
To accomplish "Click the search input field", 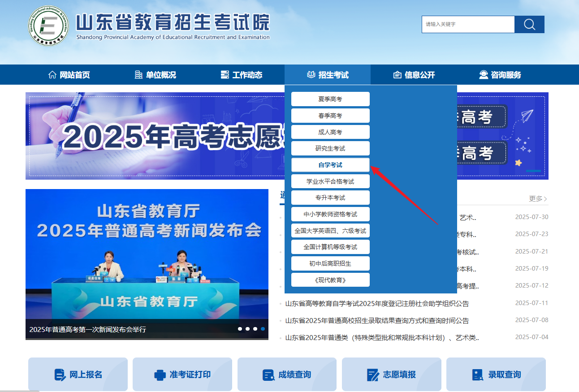I will pyautogui.click(x=467, y=24).
